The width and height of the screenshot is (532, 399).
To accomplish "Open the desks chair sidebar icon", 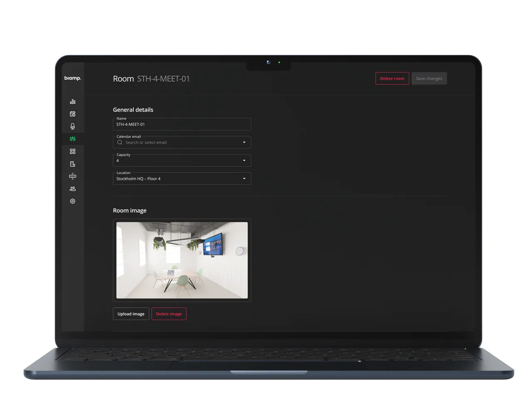I will (73, 126).
